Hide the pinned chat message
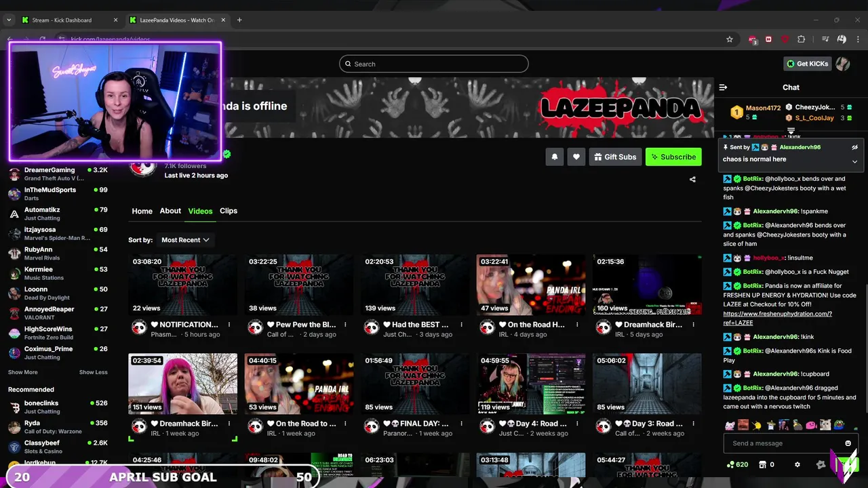This screenshot has height=488, width=868. [854, 147]
